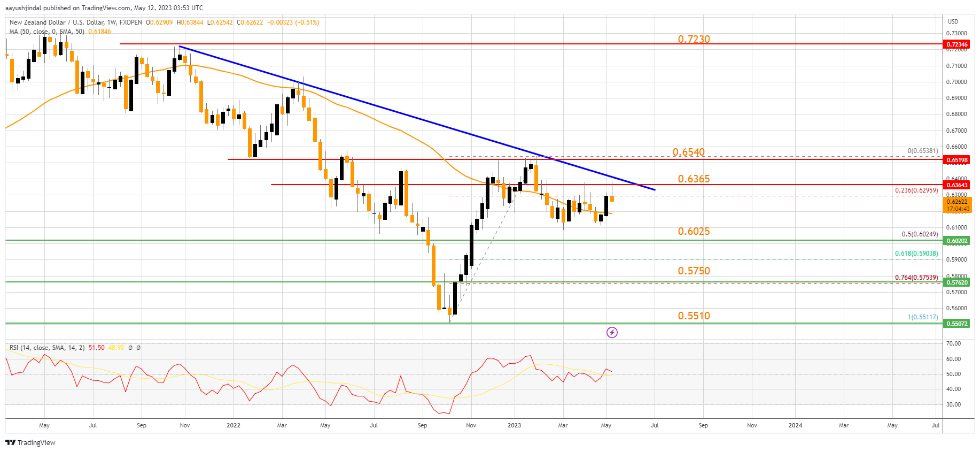Click the 0.57620 green price tag
The image size is (980, 452).
(x=957, y=282)
